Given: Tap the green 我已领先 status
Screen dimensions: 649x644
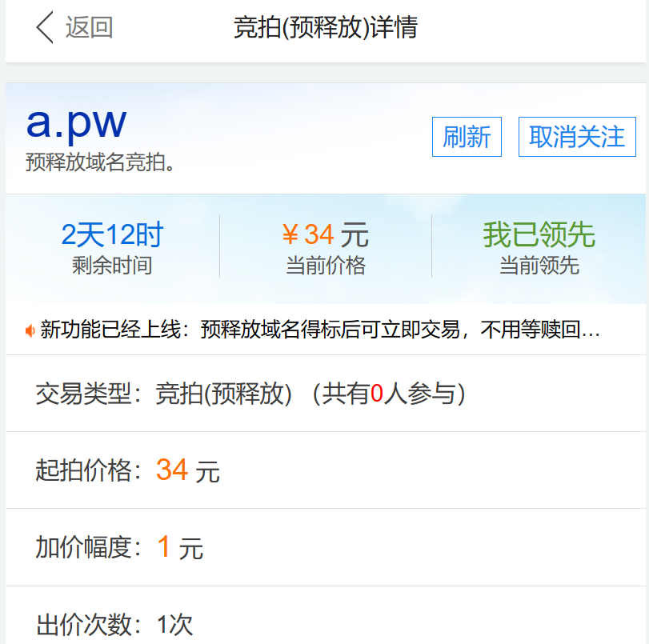Looking at the screenshot, I should 539,235.
